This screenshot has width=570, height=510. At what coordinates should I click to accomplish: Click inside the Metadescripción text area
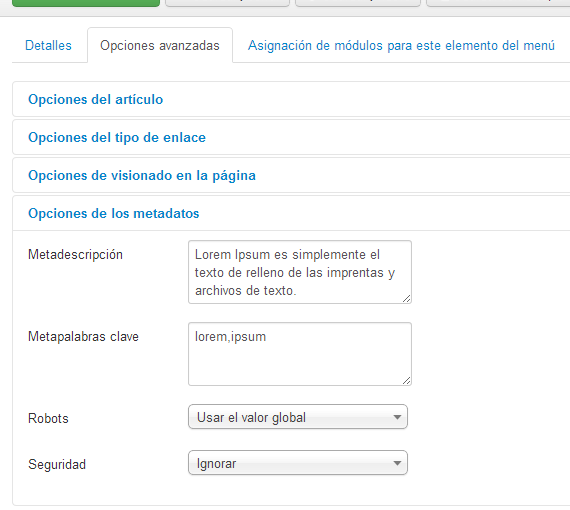300,272
